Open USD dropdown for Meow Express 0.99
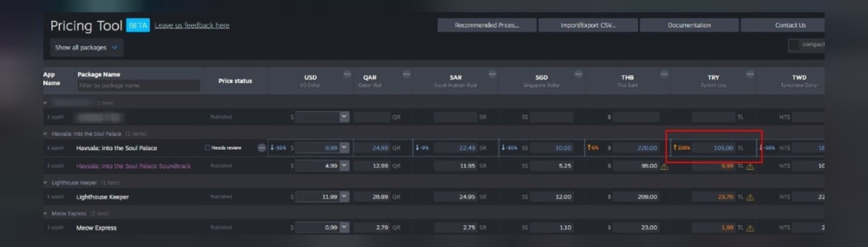The width and height of the screenshot is (868, 247). (344, 227)
